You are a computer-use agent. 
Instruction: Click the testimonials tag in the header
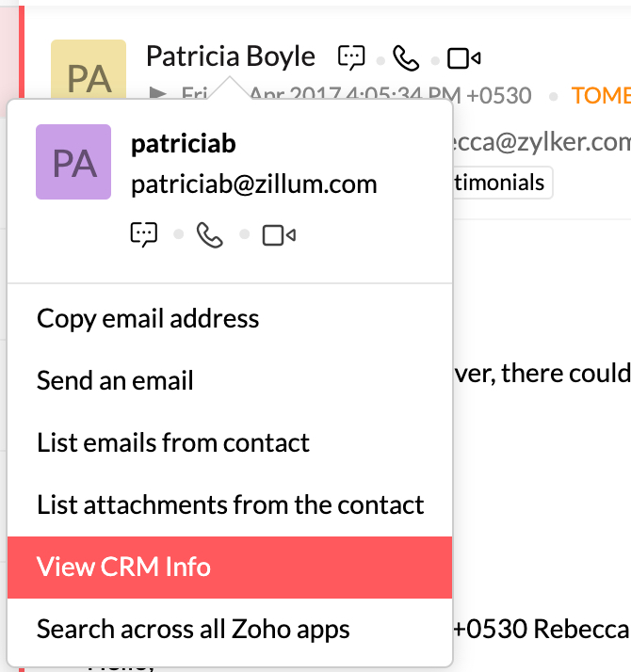500,183
